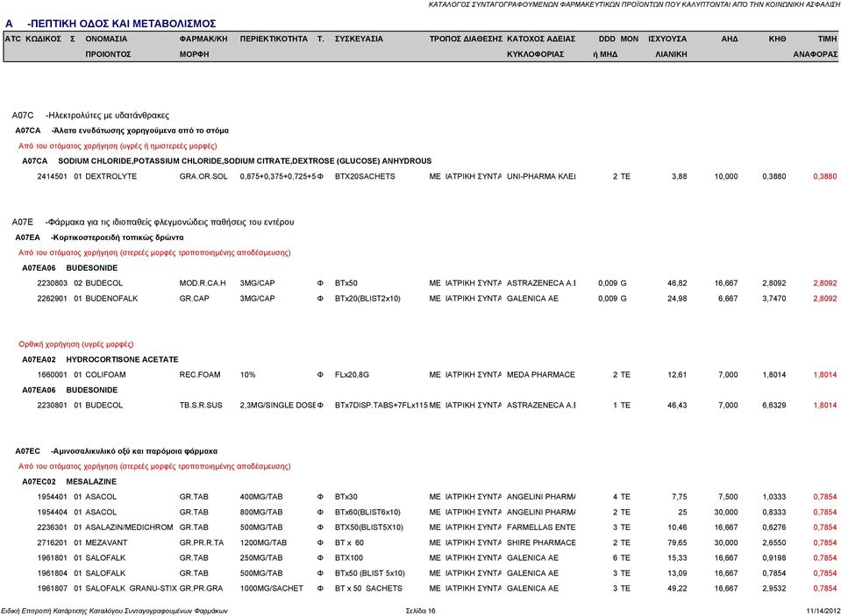
Task: Click the ATC ΚΩΔΙΚΟΣ column header
Action: [x=32, y=39]
